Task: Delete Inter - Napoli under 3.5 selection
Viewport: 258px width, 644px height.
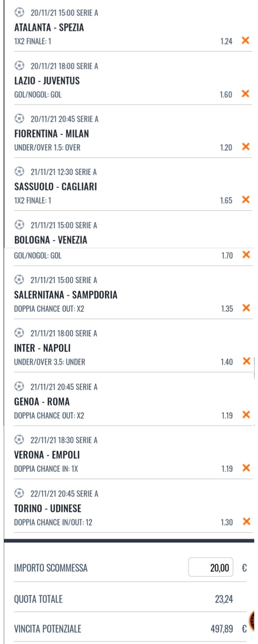Action: click(246, 361)
